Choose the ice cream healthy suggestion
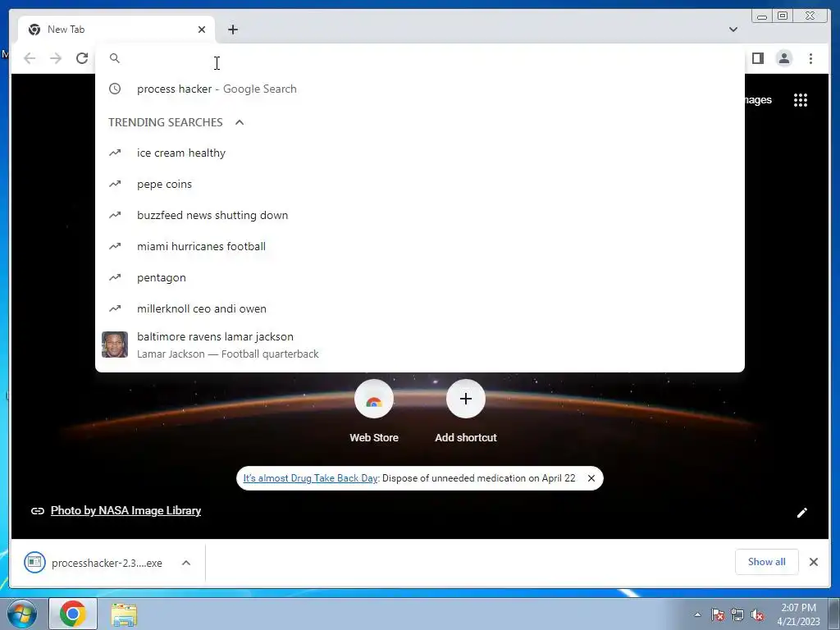 (419, 153)
